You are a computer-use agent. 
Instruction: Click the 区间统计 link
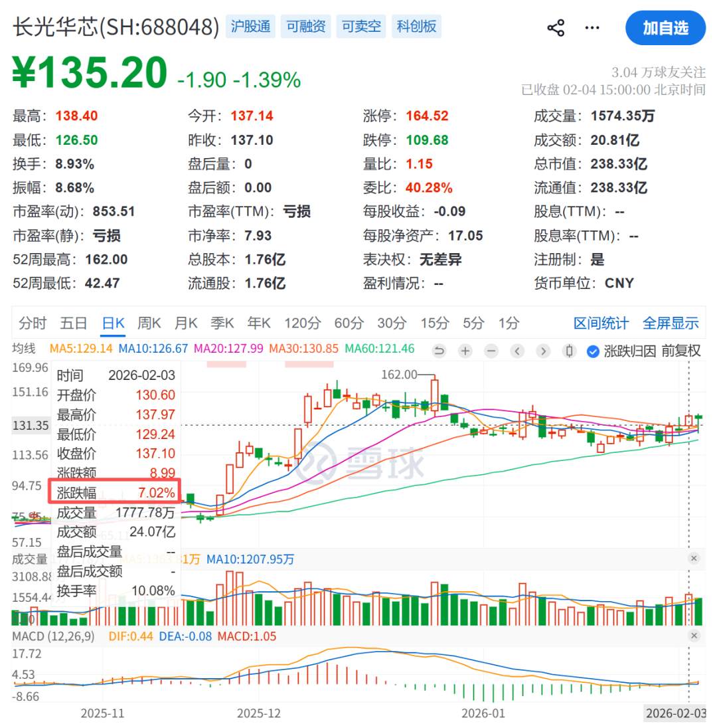tap(601, 323)
